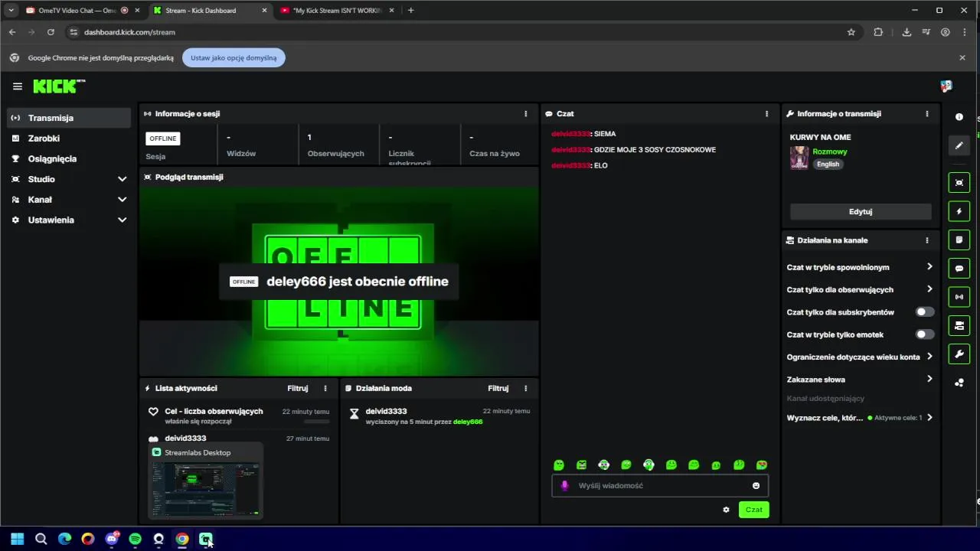980x551 pixels.
Task: Click Streamlabs Desktop preview thumbnail
Action: 205,491
